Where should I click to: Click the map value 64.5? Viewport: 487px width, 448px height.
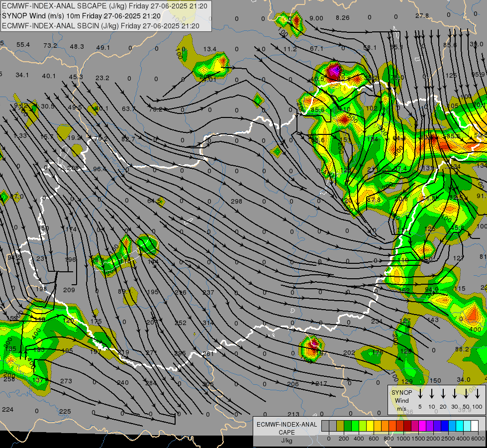[x=154, y=201]
